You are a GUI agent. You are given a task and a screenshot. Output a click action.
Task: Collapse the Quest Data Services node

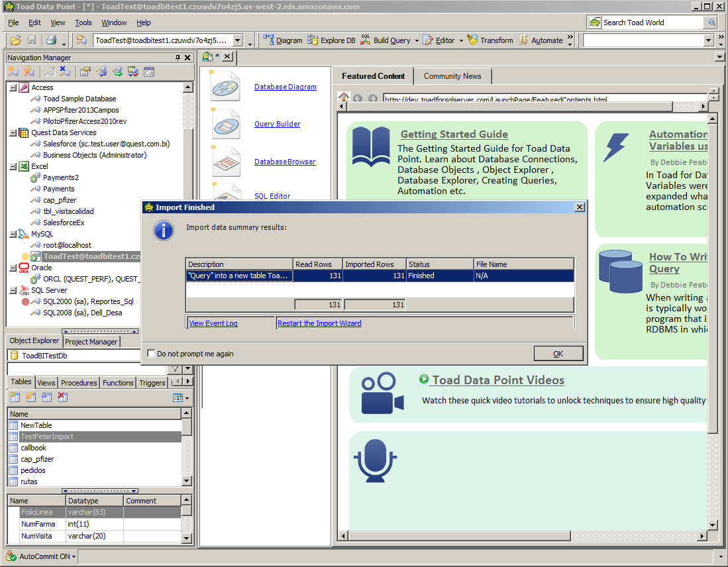13,133
